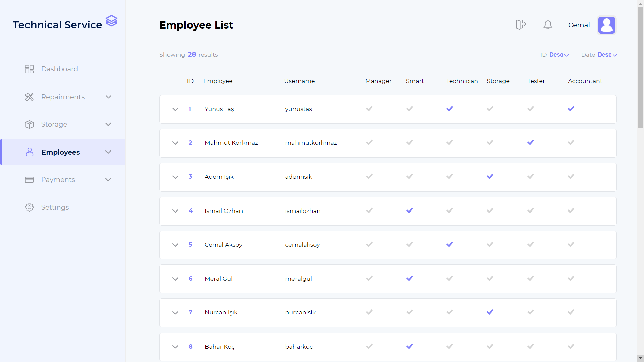Click the Technical Service title text

tap(57, 25)
